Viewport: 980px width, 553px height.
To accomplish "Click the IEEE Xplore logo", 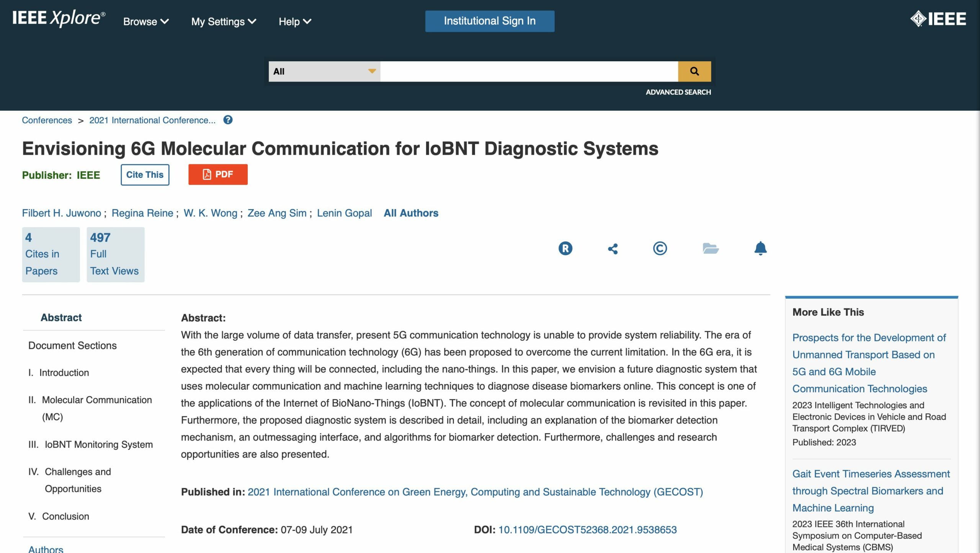I will tap(59, 18).
